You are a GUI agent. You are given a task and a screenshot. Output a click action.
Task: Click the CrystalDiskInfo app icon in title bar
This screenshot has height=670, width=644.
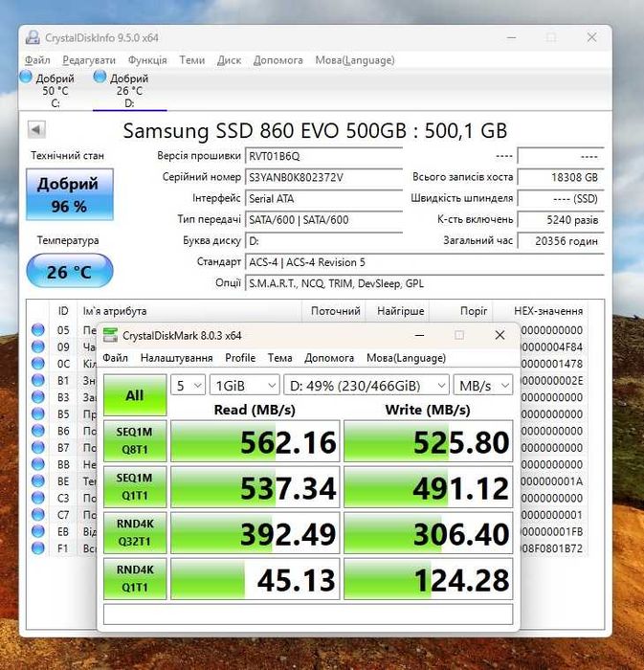[x=33, y=37]
